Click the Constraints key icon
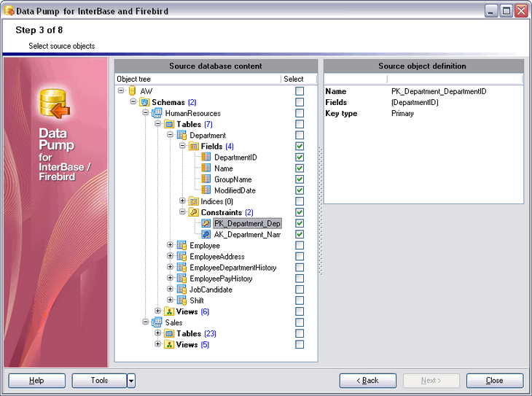 [x=194, y=212]
